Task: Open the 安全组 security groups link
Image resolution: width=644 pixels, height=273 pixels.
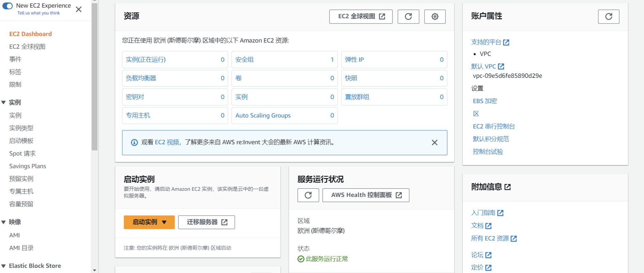Action: (244, 60)
